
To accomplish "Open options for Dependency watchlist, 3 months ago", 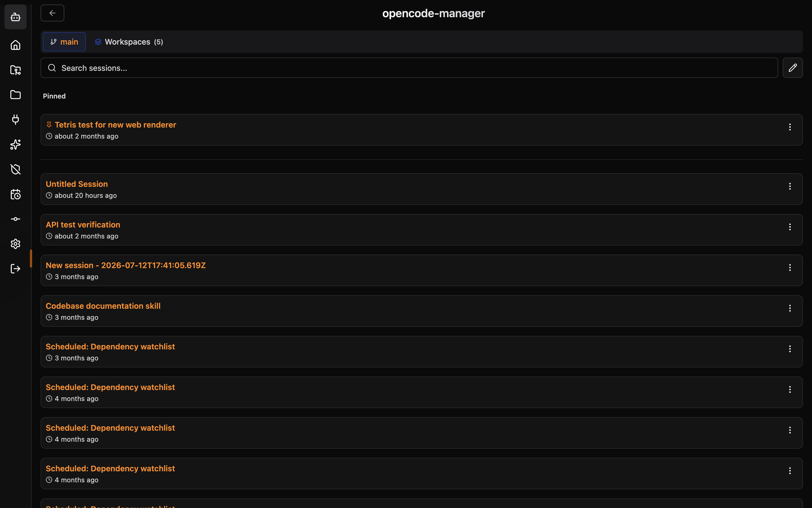I will tap(790, 349).
